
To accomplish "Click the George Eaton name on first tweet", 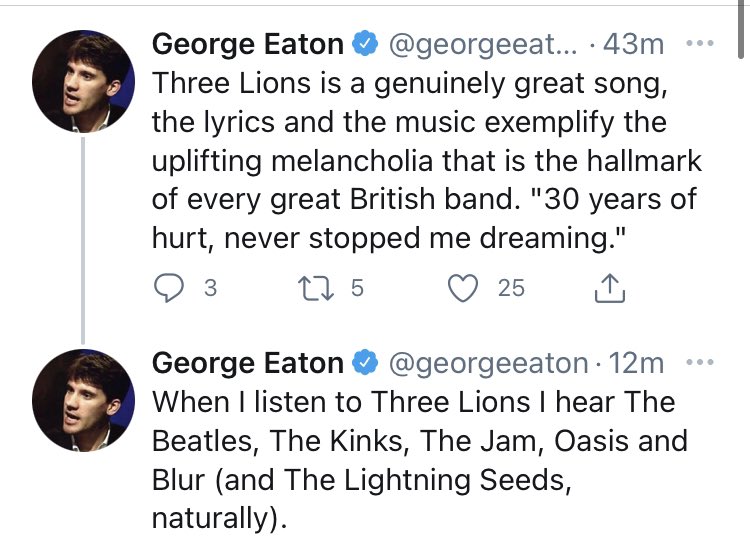I will [248, 44].
